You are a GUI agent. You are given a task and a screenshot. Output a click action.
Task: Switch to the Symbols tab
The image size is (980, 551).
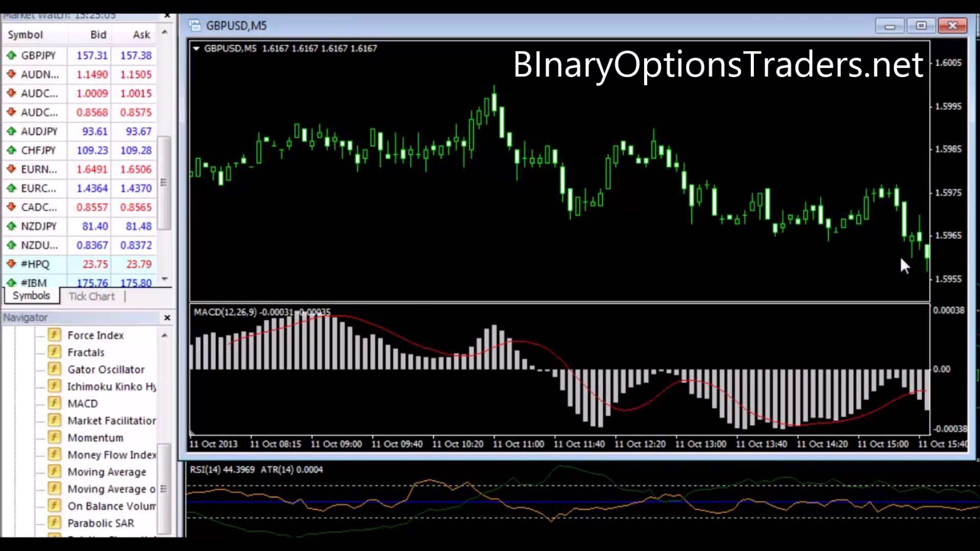[x=31, y=295]
